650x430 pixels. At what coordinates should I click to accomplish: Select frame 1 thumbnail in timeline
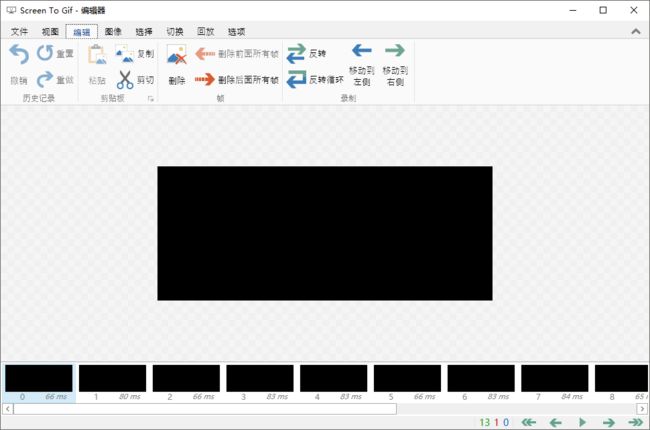[112, 378]
